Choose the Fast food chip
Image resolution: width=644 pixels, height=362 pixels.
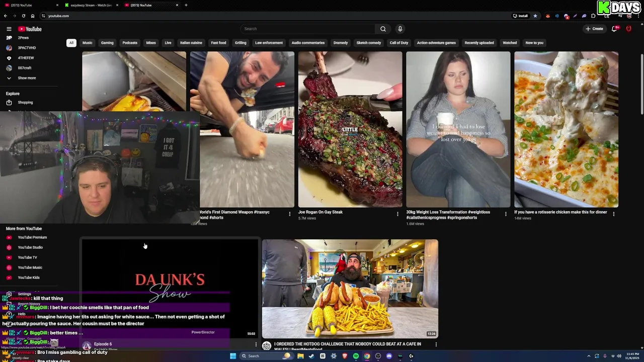point(218,43)
